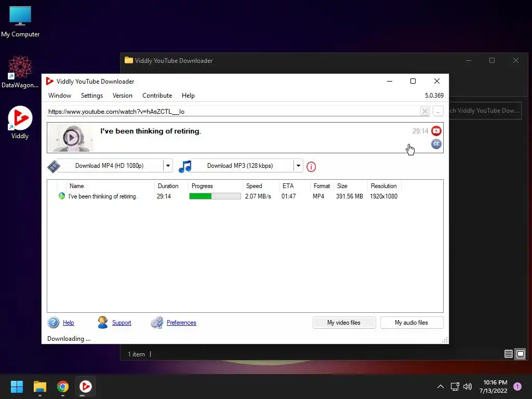Click the ETA column header
The image size is (532, 399).
click(295, 186)
